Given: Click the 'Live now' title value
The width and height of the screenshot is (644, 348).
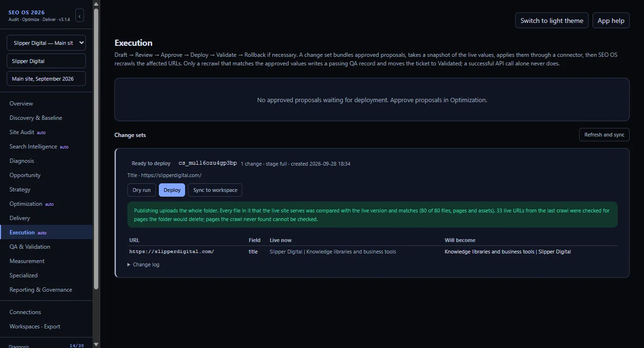Looking at the screenshot, I should pyautogui.click(x=332, y=252).
